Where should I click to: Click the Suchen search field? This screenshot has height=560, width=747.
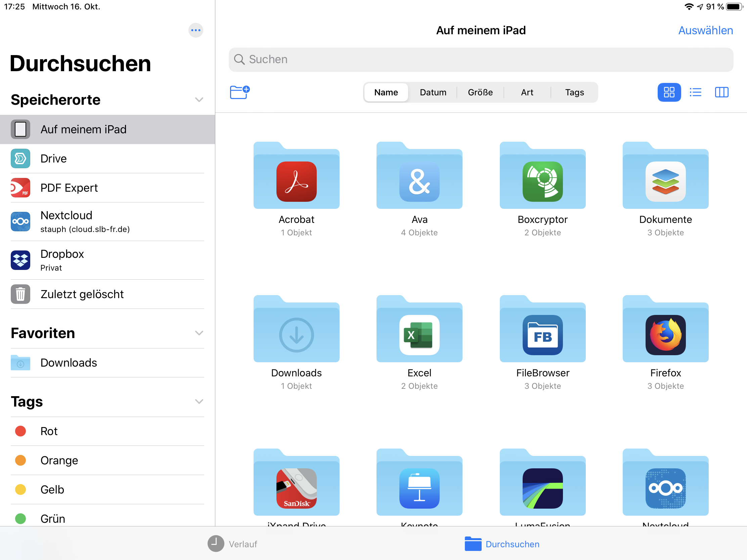(481, 59)
